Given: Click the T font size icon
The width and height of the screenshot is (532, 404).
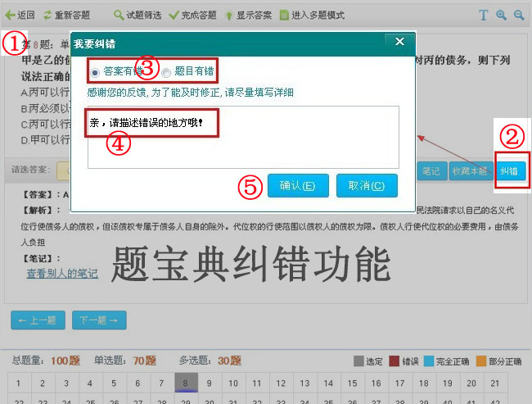Looking at the screenshot, I should 484,15.
